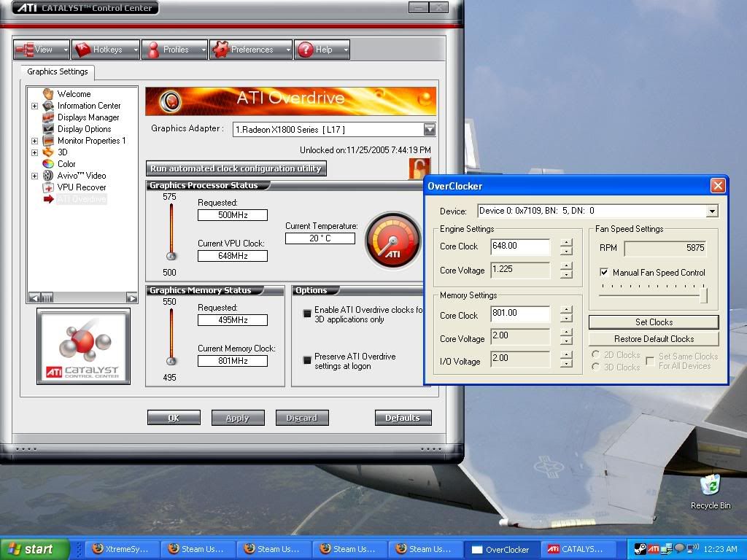The height and width of the screenshot is (560, 747).
Task: Click the ATI Overdrive banner round logo
Action: 170,101
